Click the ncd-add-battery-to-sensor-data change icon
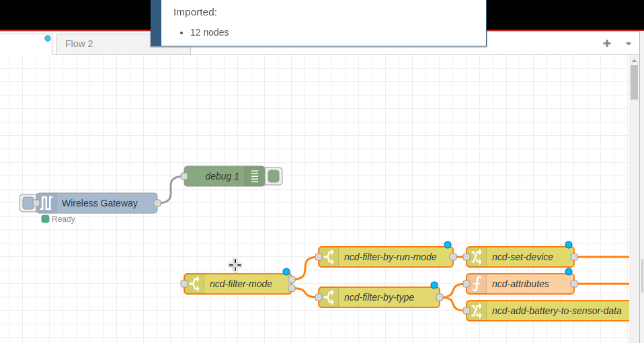This screenshot has width=644, height=343. [477, 311]
